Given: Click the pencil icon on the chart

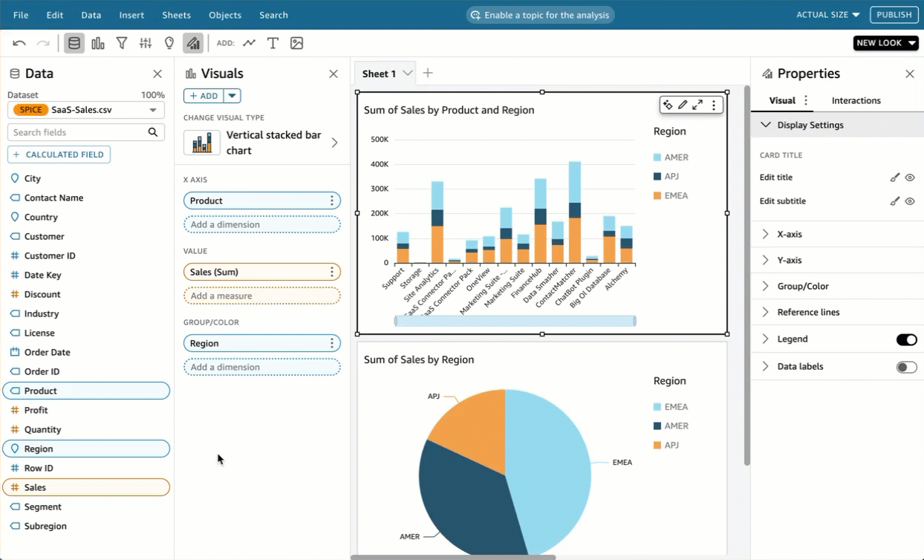Looking at the screenshot, I should [x=683, y=105].
